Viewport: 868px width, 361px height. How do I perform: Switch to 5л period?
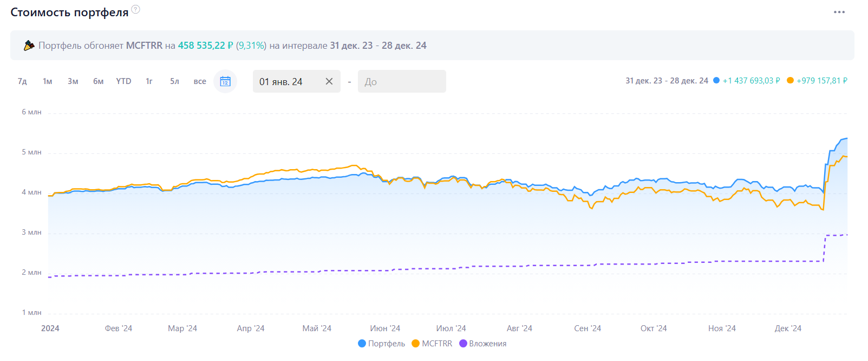tap(174, 81)
